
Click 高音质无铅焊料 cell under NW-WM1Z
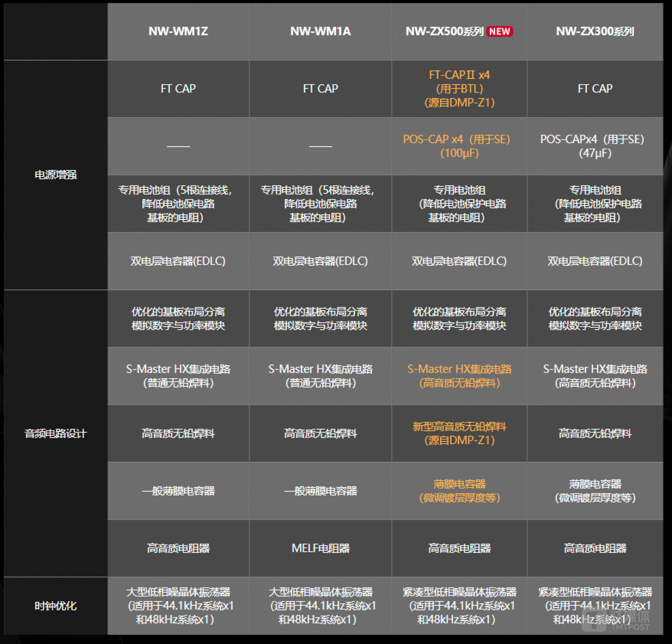178,433
